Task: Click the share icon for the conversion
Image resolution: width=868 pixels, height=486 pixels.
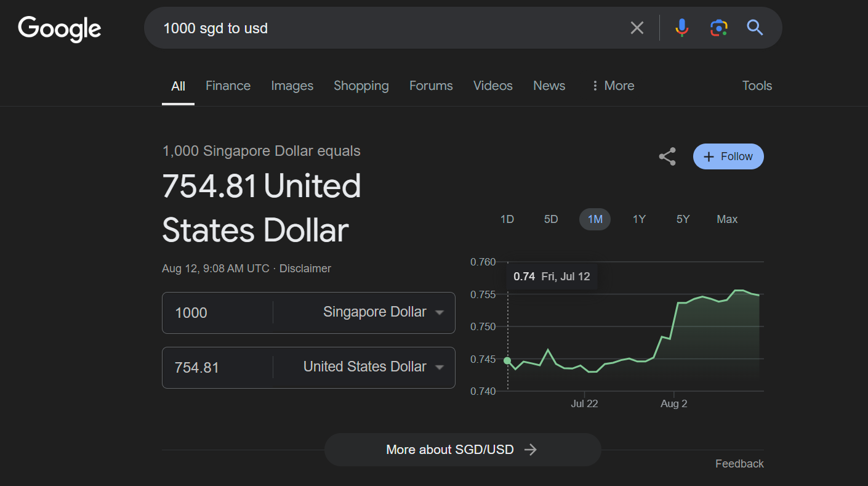Action: click(667, 156)
